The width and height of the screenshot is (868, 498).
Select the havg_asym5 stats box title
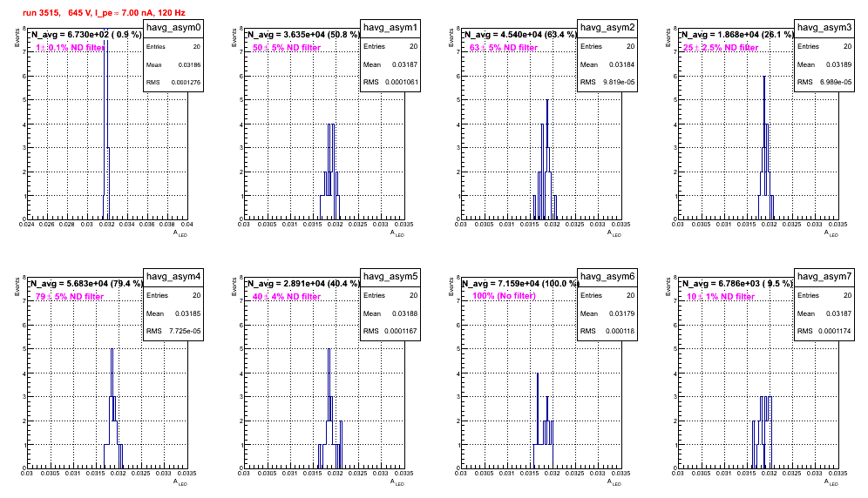390,277
